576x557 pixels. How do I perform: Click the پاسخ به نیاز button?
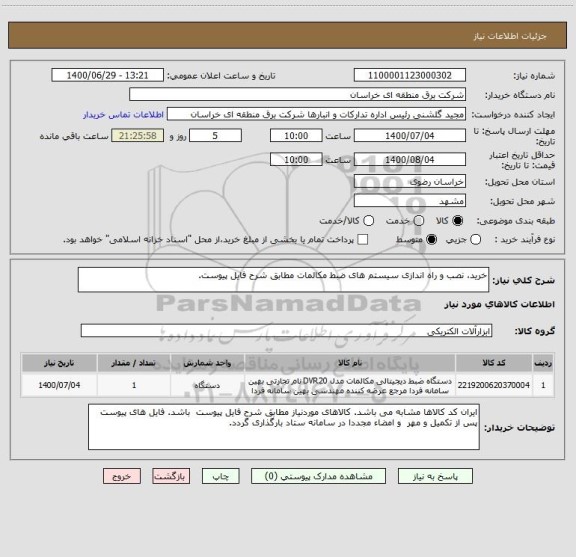435,476
